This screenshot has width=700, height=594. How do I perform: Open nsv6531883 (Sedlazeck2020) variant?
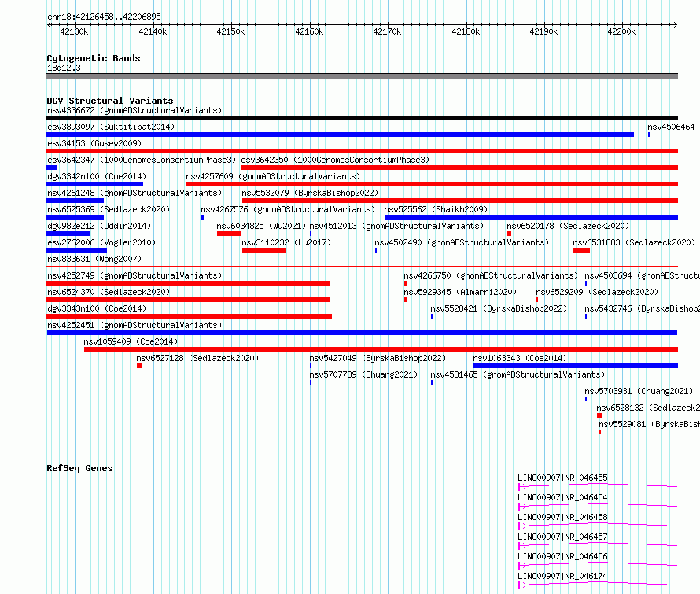pyautogui.click(x=582, y=250)
